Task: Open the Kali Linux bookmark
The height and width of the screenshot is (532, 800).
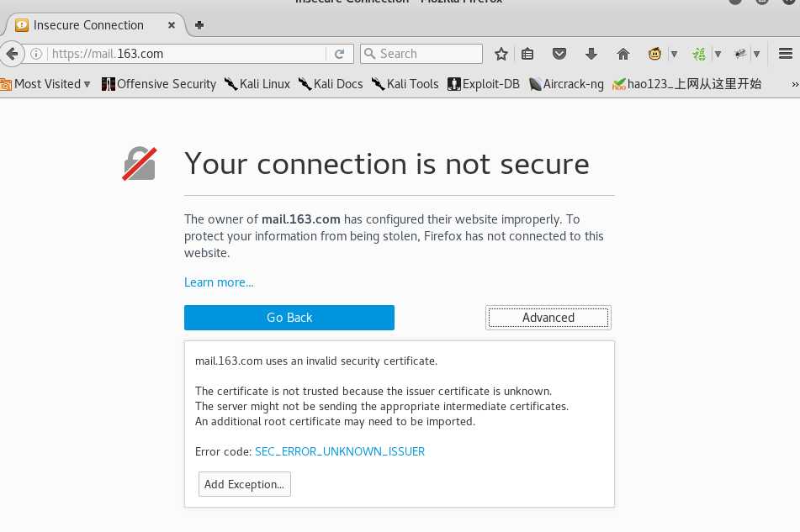Action: [257, 84]
